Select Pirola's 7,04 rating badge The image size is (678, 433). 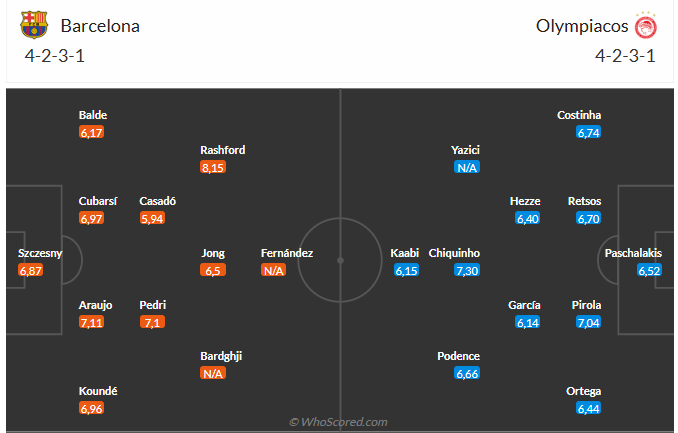click(x=589, y=322)
